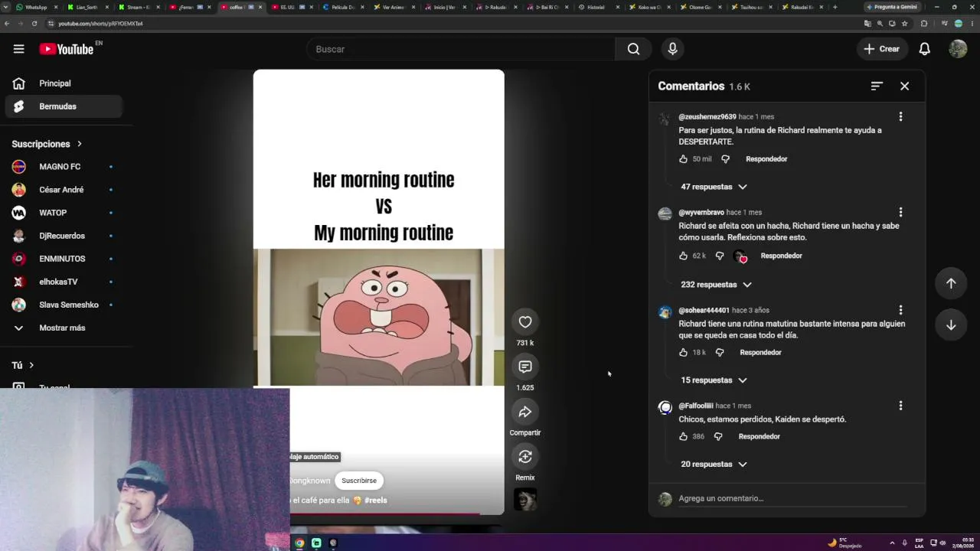Like the comment by @Falfooliiii

tap(683, 436)
